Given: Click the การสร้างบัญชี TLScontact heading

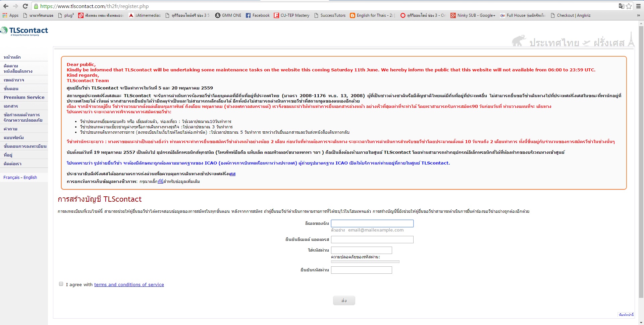Looking at the screenshot, I should 100,199.
